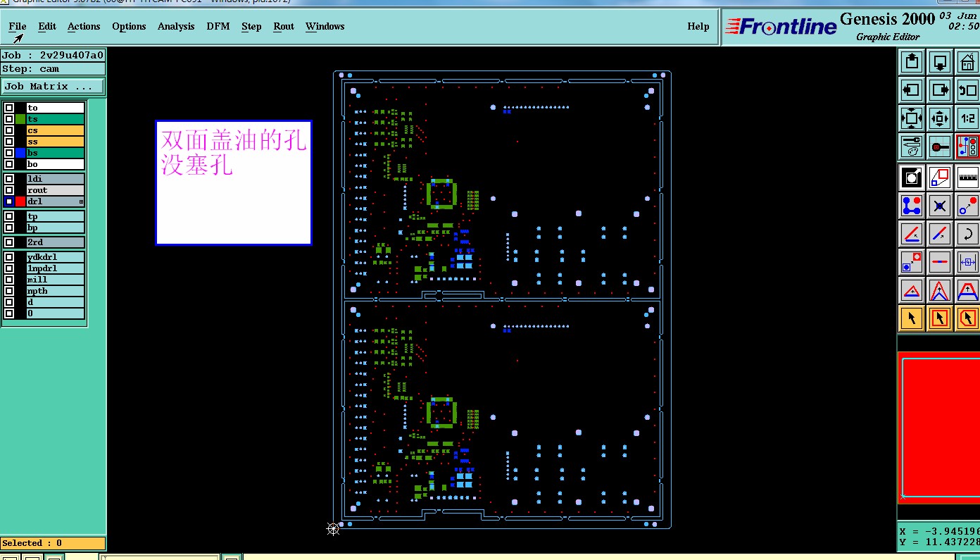Click the red-highlighted traffic light icon

(x=967, y=147)
